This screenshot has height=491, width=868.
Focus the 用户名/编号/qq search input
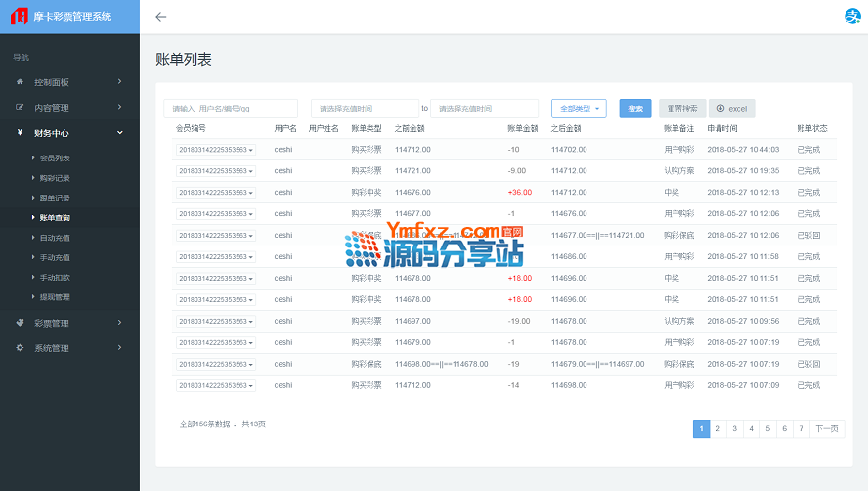click(231, 109)
